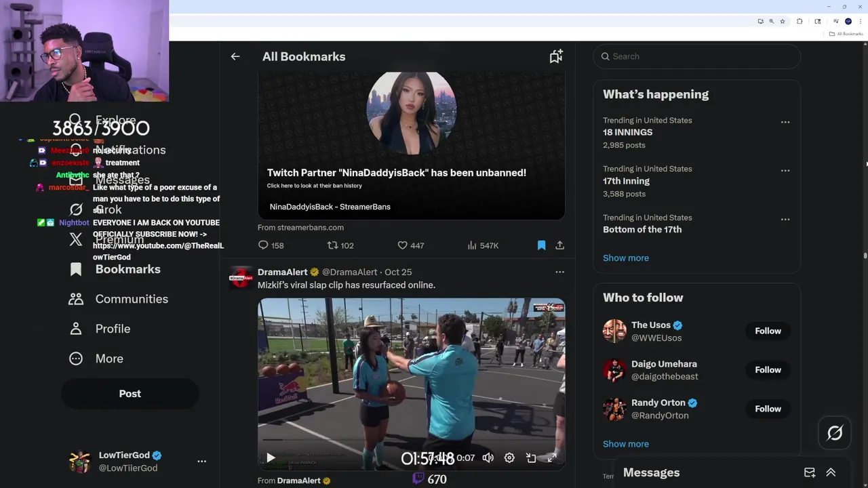Follow The Usos

(x=768, y=331)
